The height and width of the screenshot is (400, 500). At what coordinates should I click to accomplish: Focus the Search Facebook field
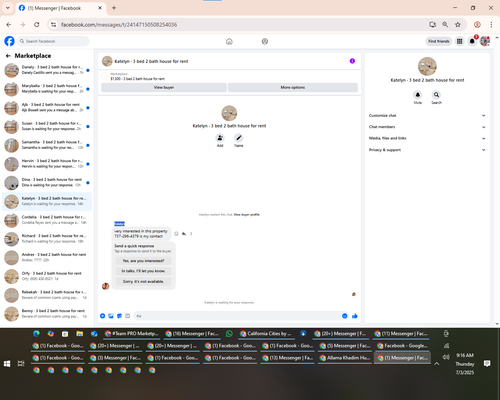(53, 41)
